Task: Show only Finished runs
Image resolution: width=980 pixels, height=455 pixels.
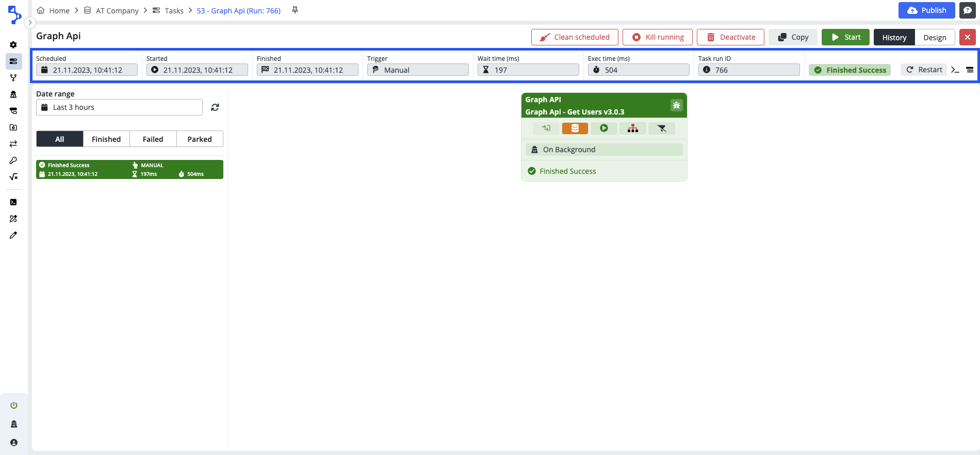Action: tap(106, 139)
